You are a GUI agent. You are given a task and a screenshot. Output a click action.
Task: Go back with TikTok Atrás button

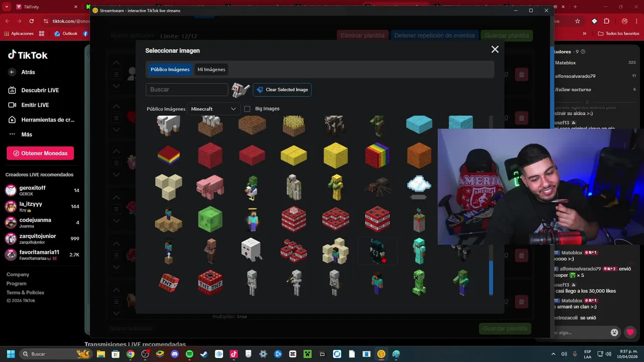click(x=22, y=72)
